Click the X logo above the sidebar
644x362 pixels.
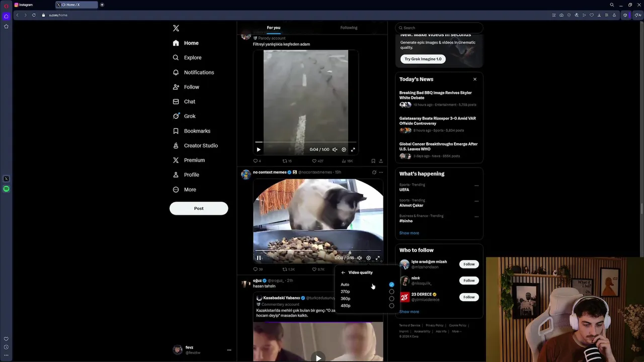pos(176,28)
